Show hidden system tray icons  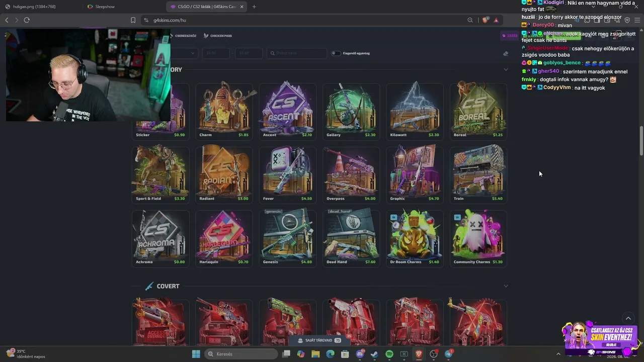tap(558, 354)
